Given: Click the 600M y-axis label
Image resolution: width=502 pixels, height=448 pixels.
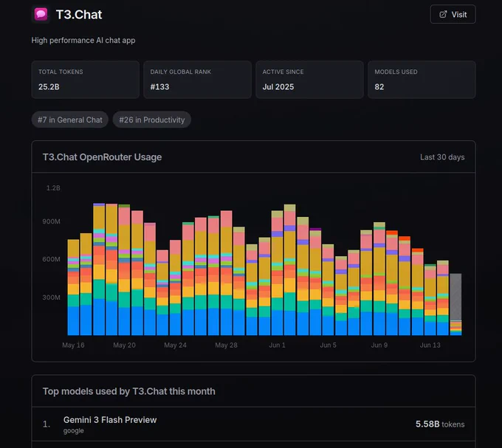Looking at the screenshot, I should coord(51,259).
